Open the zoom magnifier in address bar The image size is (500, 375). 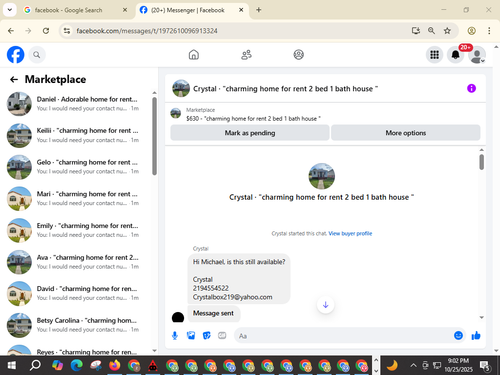431,31
